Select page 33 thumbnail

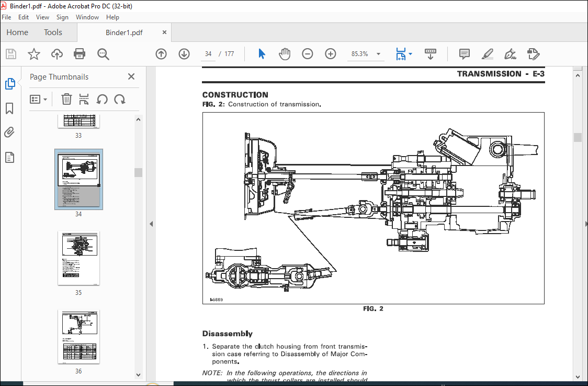78,122
